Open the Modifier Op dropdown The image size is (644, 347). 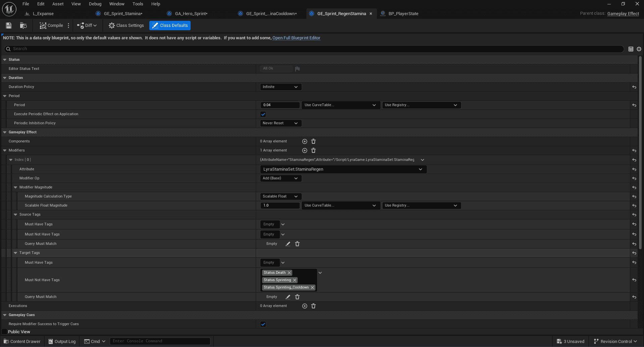(x=281, y=178)
